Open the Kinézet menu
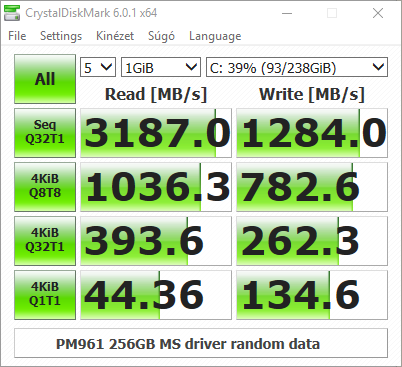 pos(115,36)
